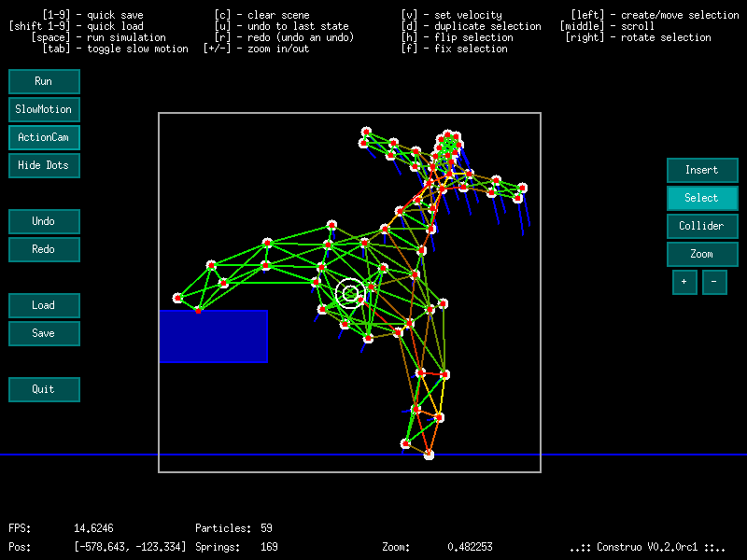Click the lowest particle touching the ground line
Image resolution: width=747 pixels, height=560 pixels.
429,455
